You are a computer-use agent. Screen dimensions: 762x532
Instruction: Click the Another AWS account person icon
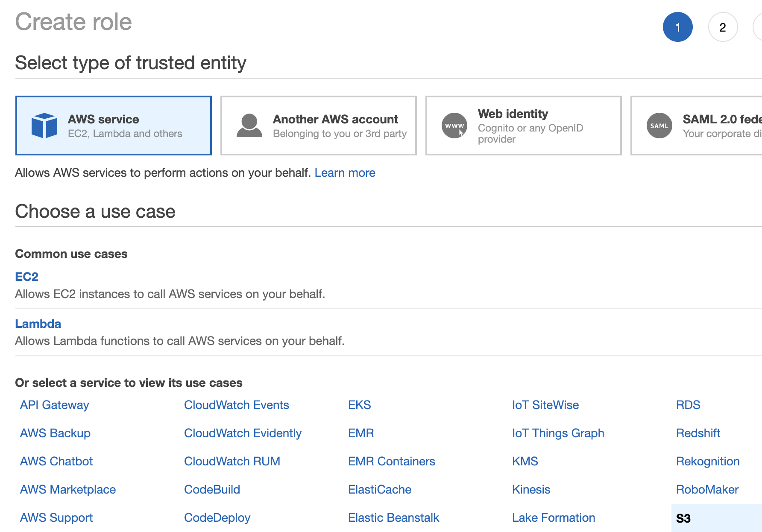(x=249, y=126)
